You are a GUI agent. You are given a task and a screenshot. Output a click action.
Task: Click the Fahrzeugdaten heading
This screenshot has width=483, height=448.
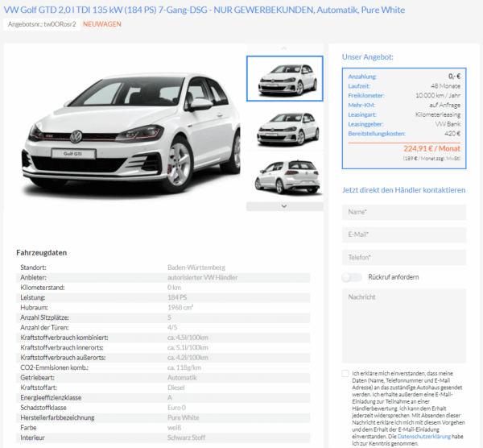tap(42, 253)
